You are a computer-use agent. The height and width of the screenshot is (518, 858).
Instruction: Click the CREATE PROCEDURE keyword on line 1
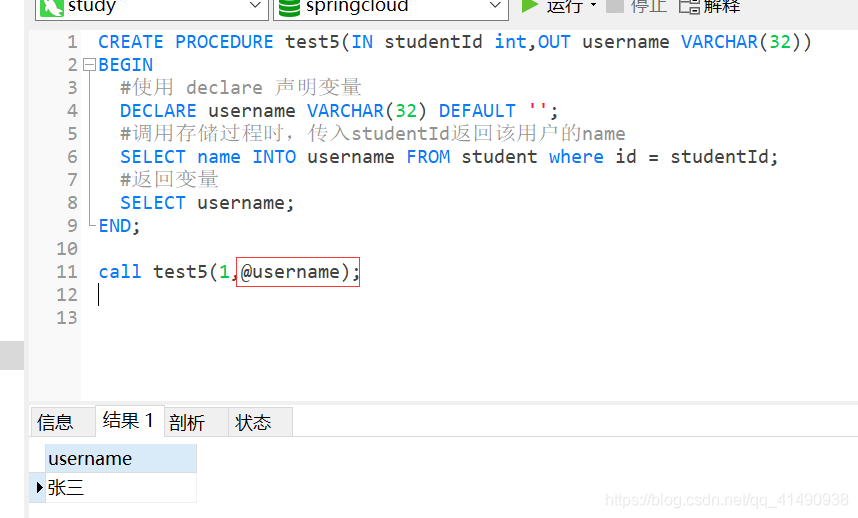(185, 42)
